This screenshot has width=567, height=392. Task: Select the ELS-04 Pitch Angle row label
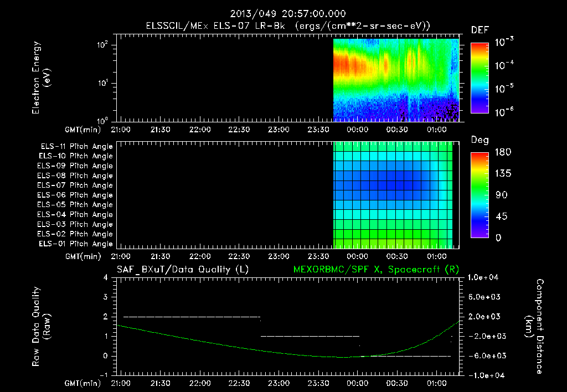(75, 215)
